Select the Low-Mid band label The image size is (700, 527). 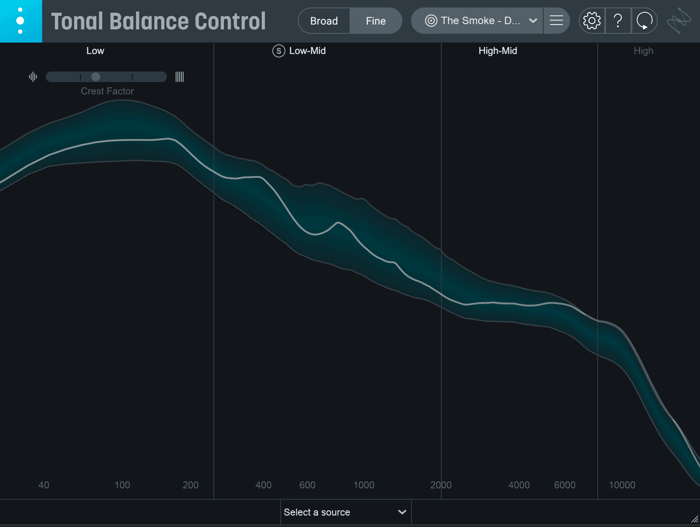[x=307, y=51]
